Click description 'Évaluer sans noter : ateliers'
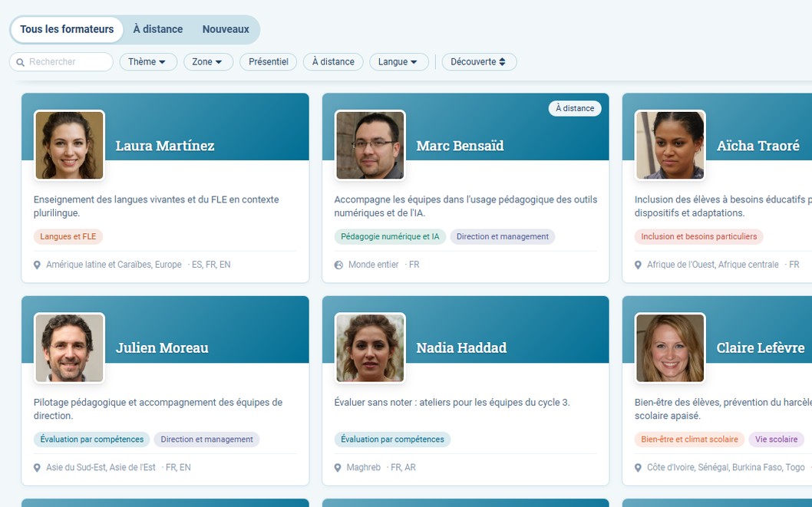The width and height of the screenshot is (812, 507). click(x=452, y=403)
